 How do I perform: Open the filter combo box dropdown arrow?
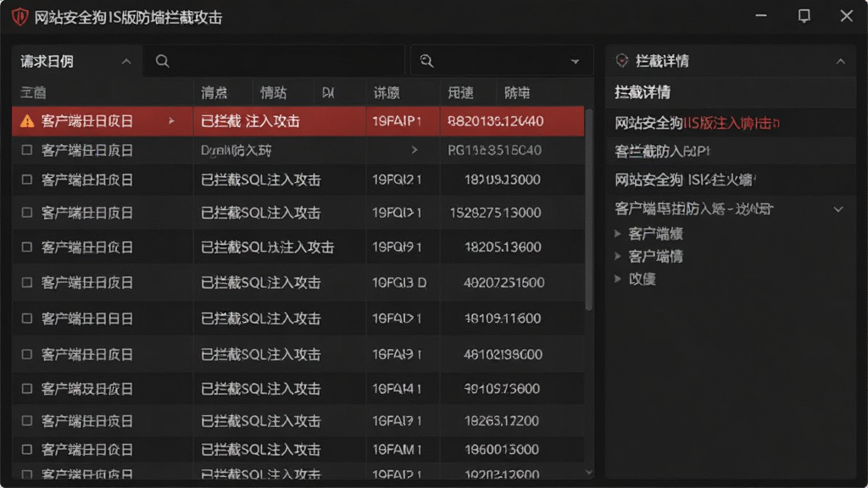[576, 61]
